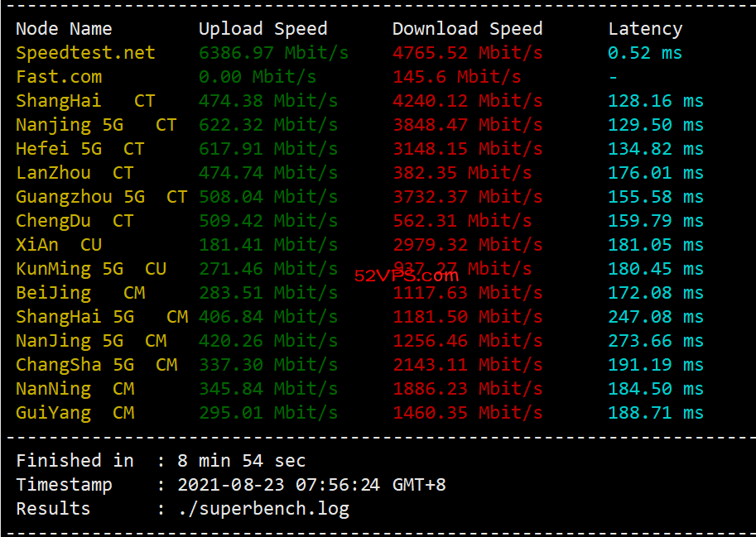Click the 'Upload Speed' column header
The width and height of the screenshot is (756, 537).
click(263, 29)
